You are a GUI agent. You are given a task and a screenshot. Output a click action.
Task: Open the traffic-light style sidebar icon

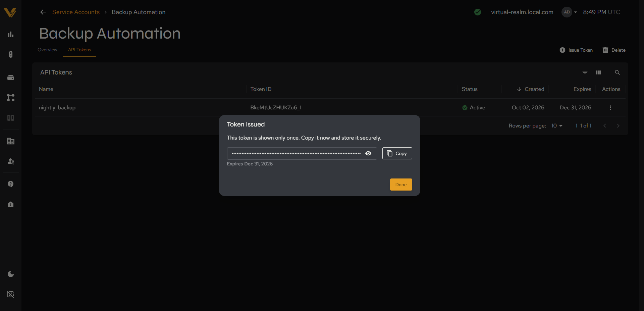tap(11, 54)
